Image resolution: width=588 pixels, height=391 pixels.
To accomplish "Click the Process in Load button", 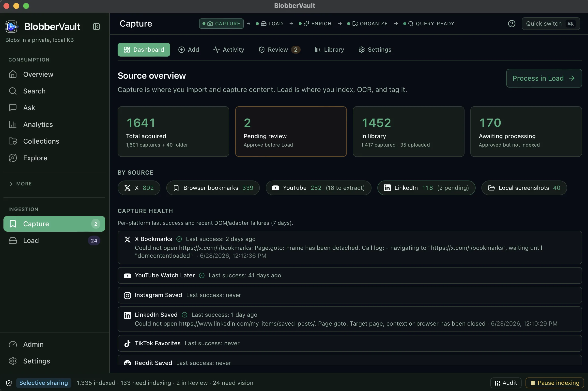I will [x=544, y=78].
